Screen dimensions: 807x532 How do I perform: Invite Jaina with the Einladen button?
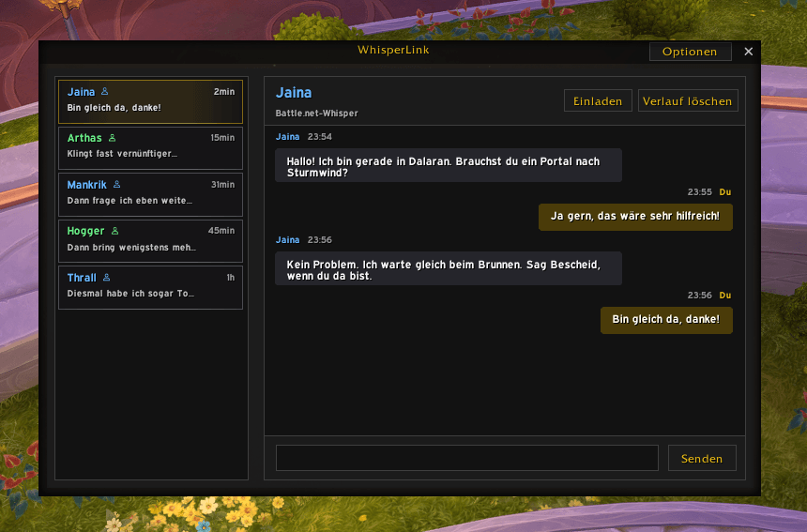click(x=598, y=100)
